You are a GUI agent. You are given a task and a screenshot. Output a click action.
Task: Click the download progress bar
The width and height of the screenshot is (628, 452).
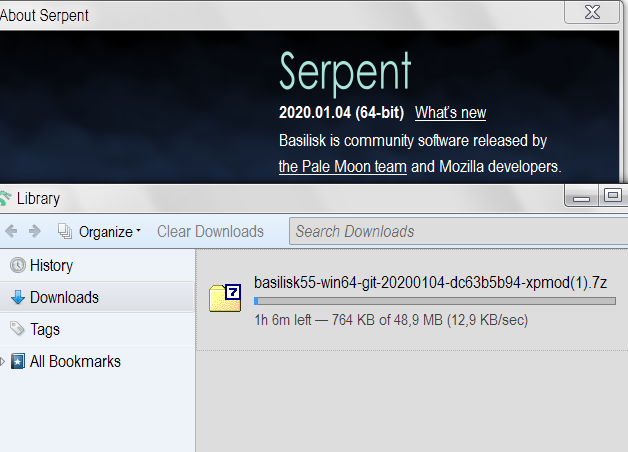coord(435,301)
